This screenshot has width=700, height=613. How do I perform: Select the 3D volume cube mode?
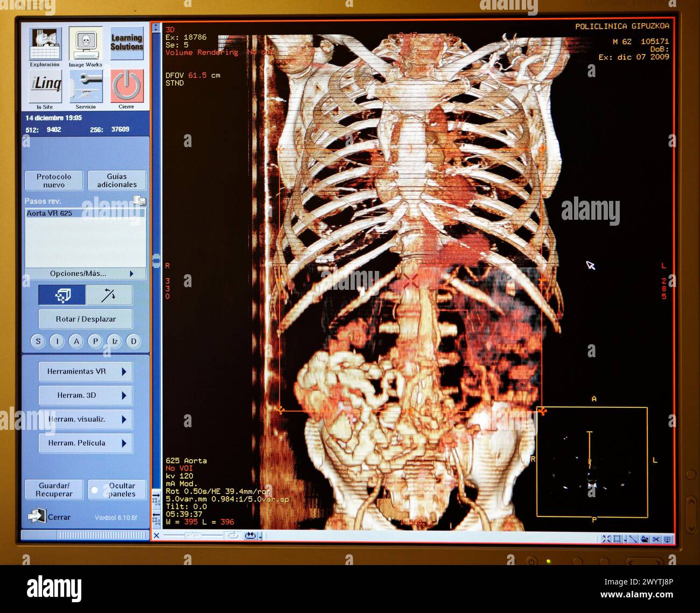coord(62,295)
